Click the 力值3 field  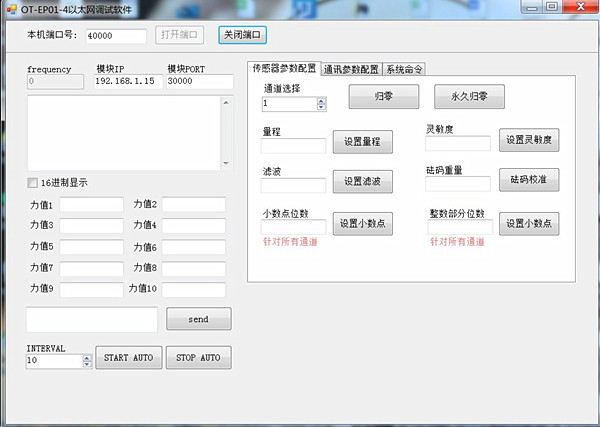[91, 226]
